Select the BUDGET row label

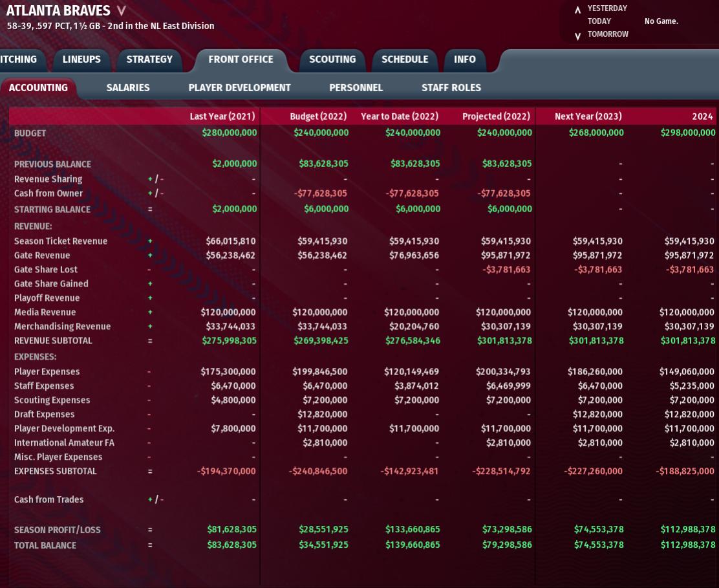pos(30,133)
